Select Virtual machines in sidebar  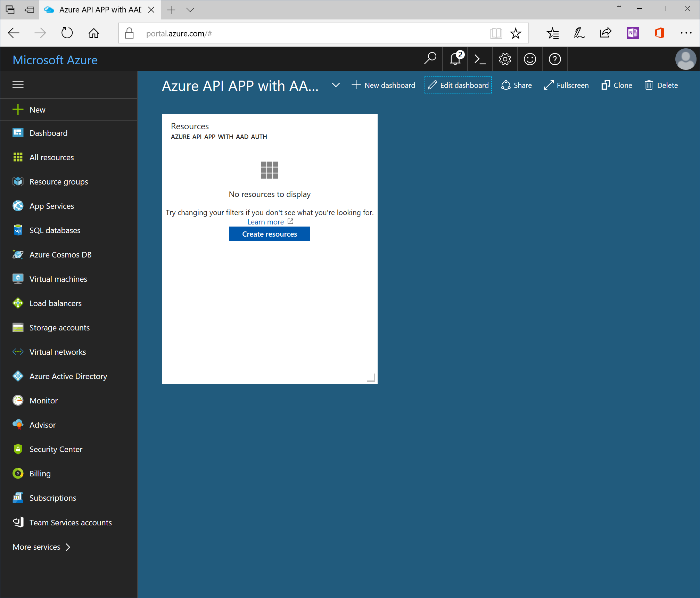click(x=58, y=279)
